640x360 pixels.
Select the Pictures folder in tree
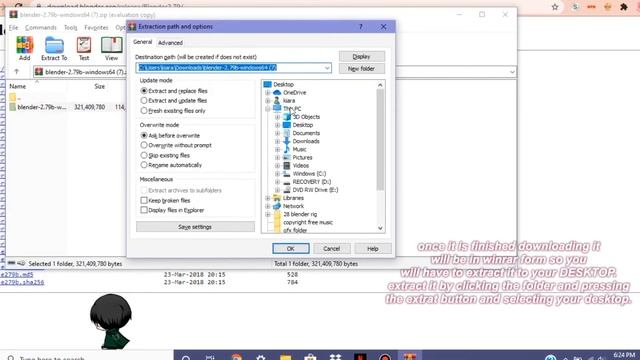[302, 158]
